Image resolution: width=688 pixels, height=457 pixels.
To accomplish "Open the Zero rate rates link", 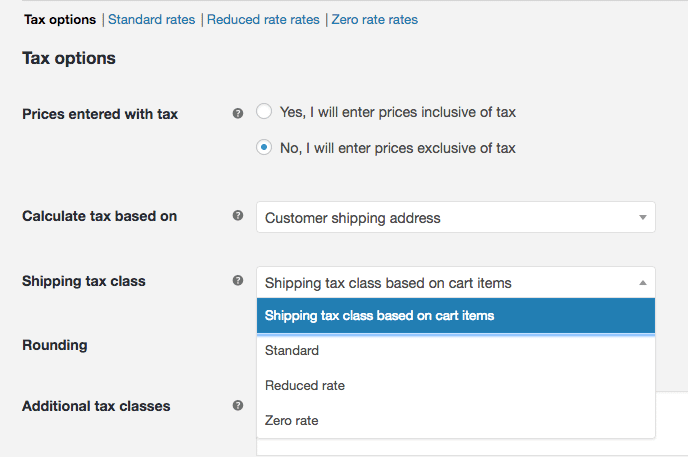I will click(x=375, y=20).
